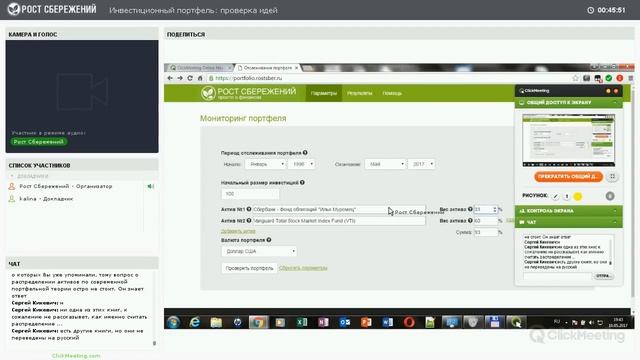Open help tooltip for tracking period

tap(305, 153)
